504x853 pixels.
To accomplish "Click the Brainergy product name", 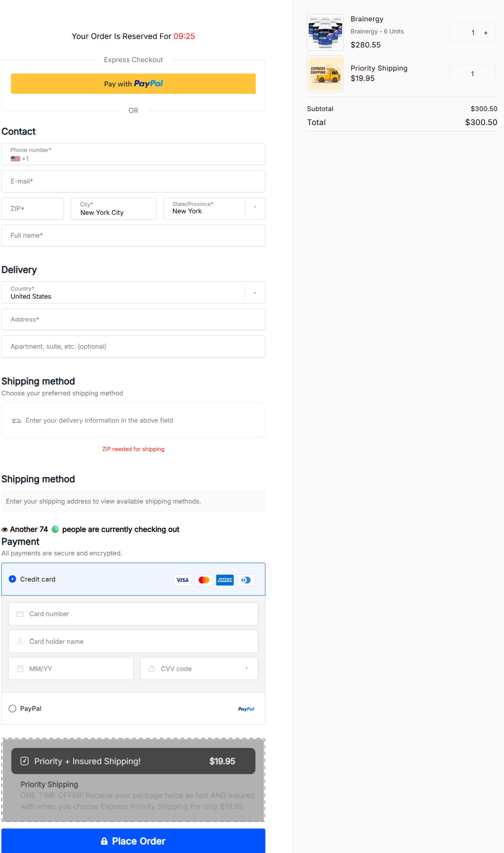I will coord(367,19).
